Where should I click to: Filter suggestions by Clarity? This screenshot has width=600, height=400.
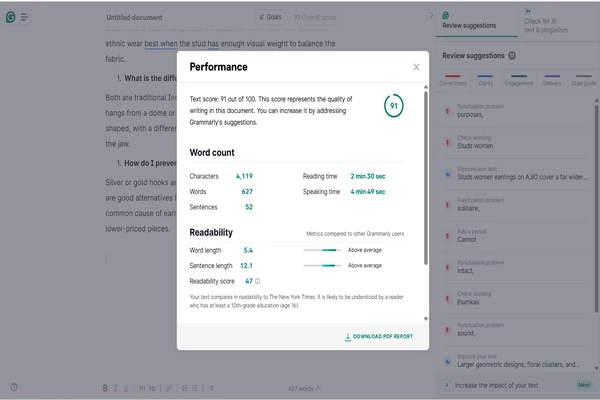[x=485, y=80]
